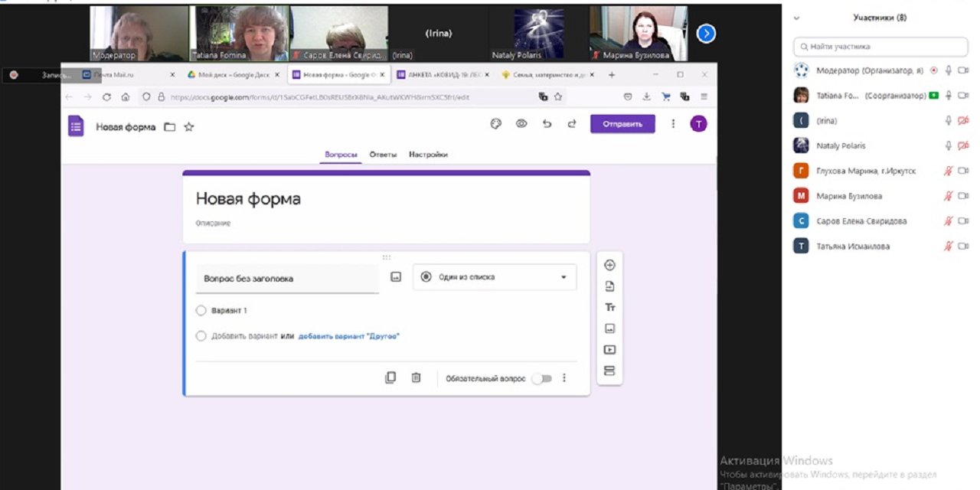The image size is (980, 490).
Task: Duplicate the question with copy icon
Action: 390,377
